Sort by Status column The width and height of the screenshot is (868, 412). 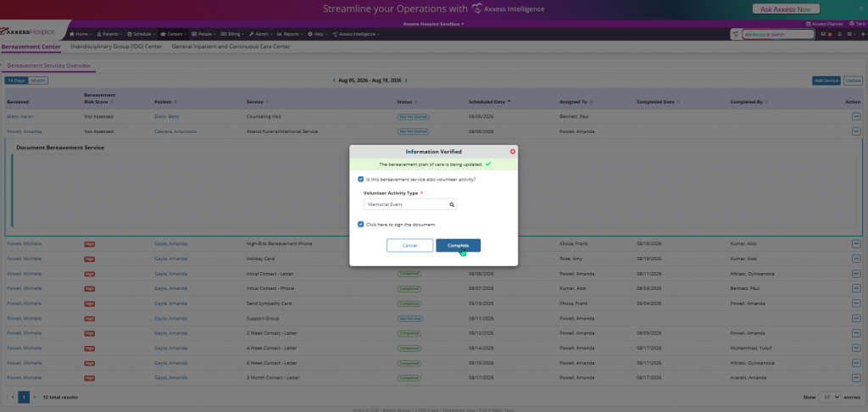pyautogui.click(x=408, y=102)
